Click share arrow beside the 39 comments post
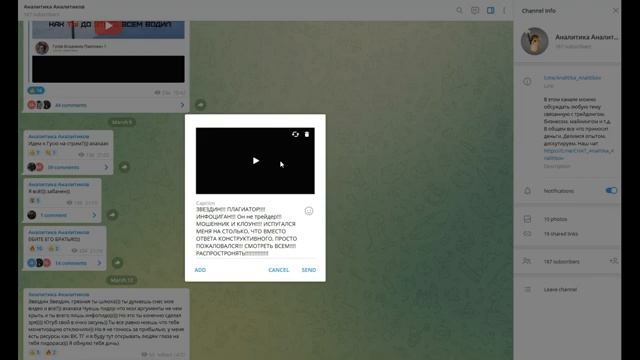 point(124,167)
